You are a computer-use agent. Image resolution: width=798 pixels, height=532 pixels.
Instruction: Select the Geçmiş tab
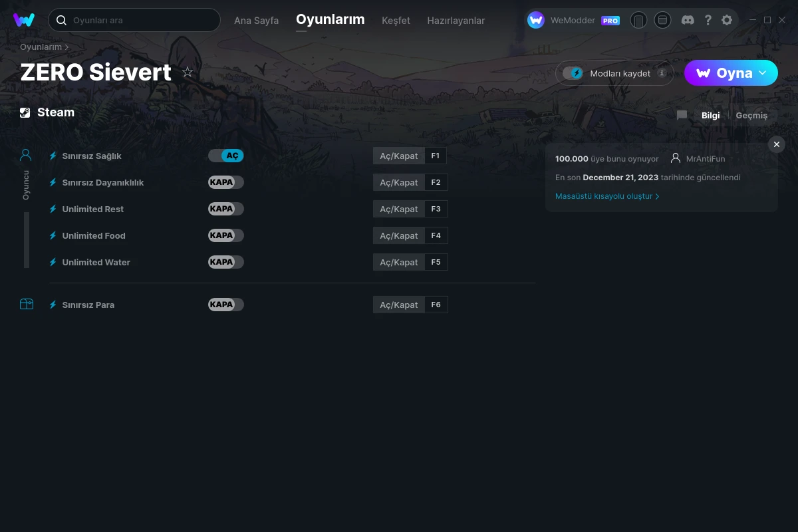751,115
